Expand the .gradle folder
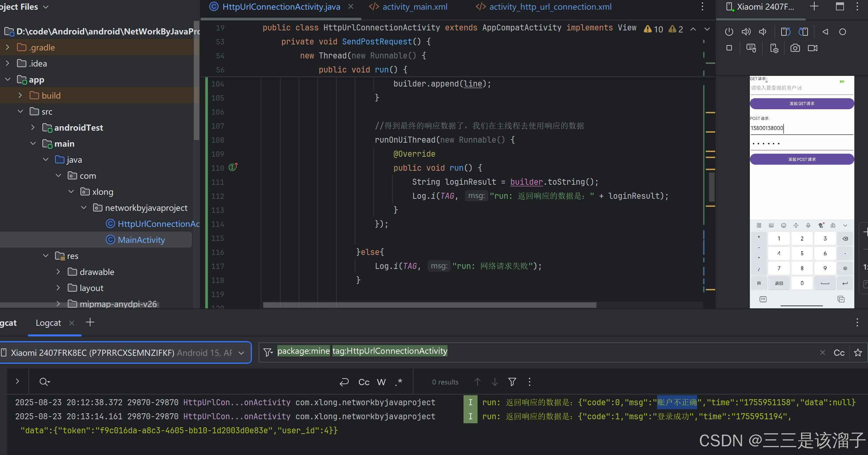This screenshot has height=455, width=868. [7, 47]
